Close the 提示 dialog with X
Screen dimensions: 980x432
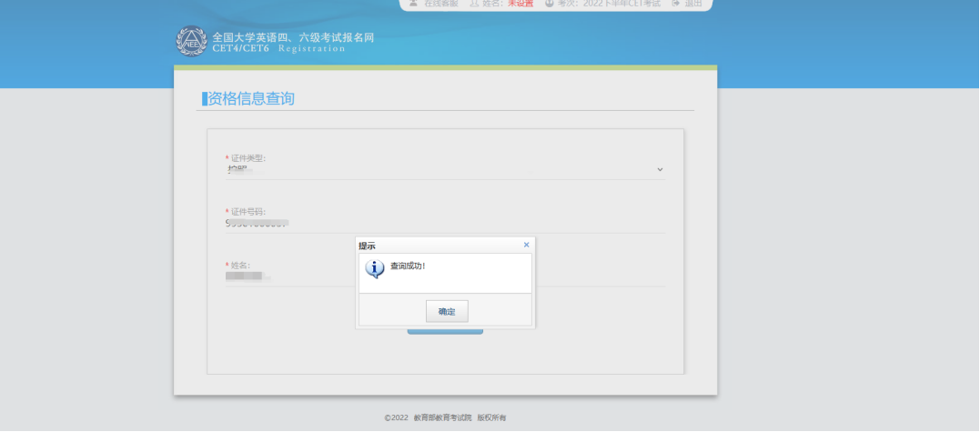pyautogui.click(x=526, y=245)
